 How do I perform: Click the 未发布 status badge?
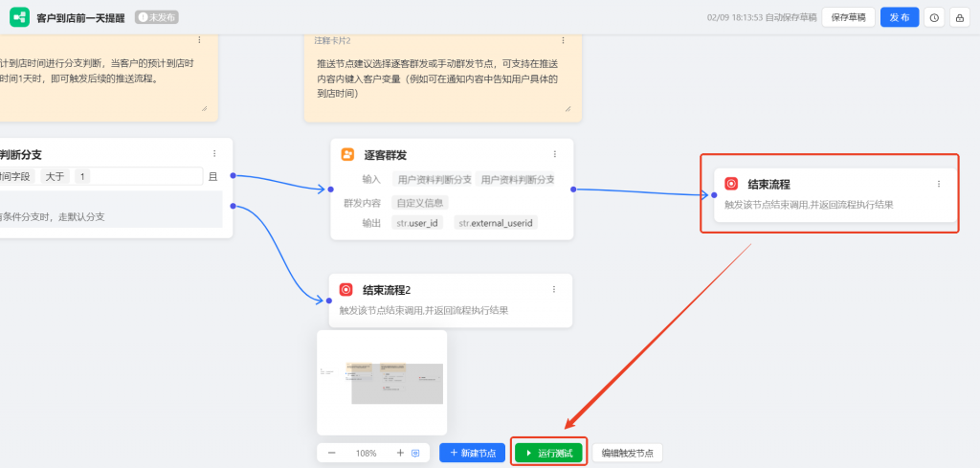(x=157, y=17)
